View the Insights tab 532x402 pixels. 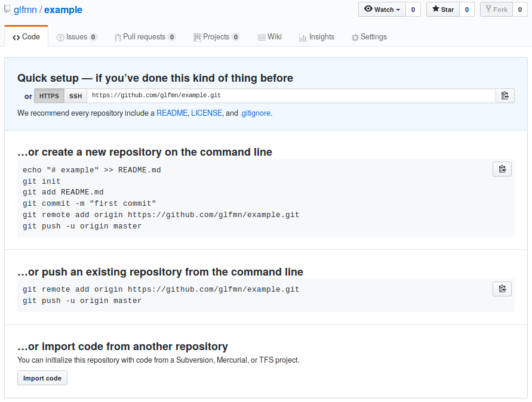pyautogui.click(x=316, y=37)
